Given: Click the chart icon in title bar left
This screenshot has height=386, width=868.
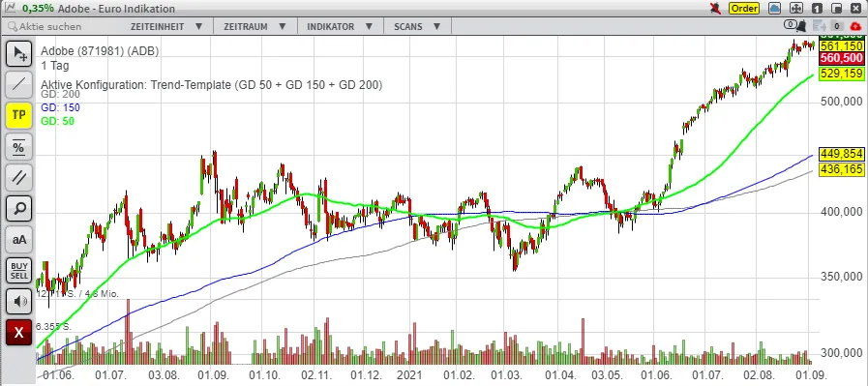Looking at the screenshot, I should (10, 8).
